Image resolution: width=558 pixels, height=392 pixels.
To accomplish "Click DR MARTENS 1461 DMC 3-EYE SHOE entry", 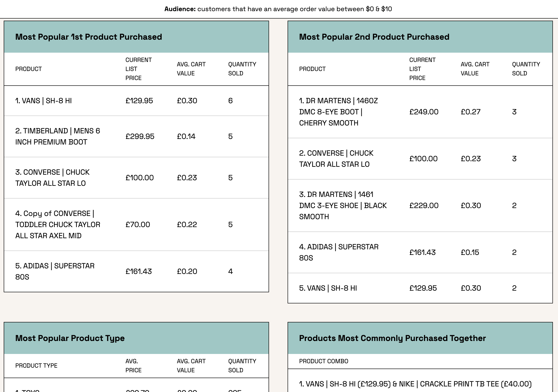I will (343, 206).
